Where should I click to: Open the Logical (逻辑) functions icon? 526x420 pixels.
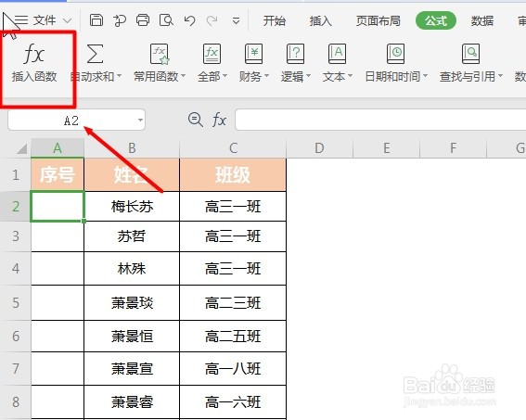click(x=295, y=54)
